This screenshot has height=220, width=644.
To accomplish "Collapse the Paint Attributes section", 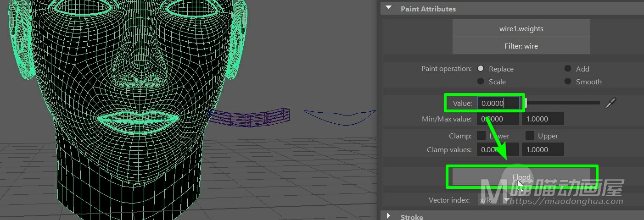I will (389, 8).
